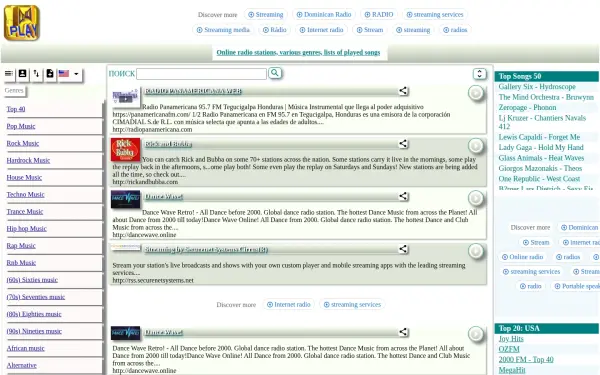Select the Alternative genre
600x375 pixels.
21,365
